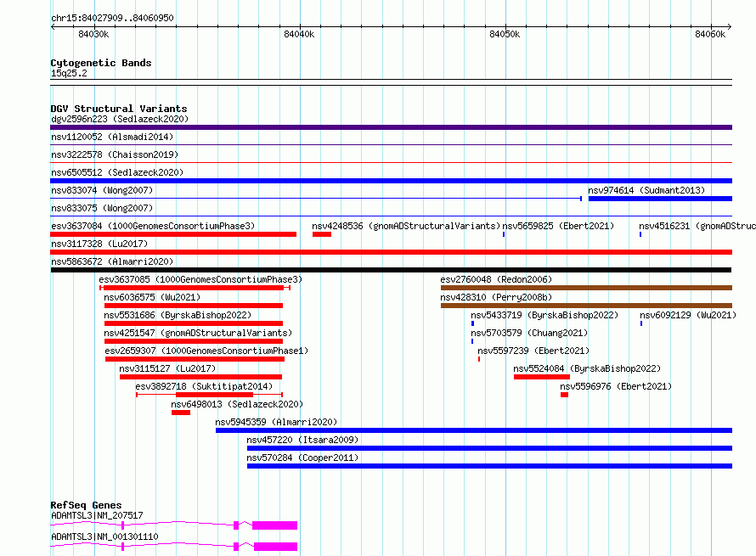
Task: Open the ADAMTSL3|NM_001301110 gene label
Action: [104, 536]
